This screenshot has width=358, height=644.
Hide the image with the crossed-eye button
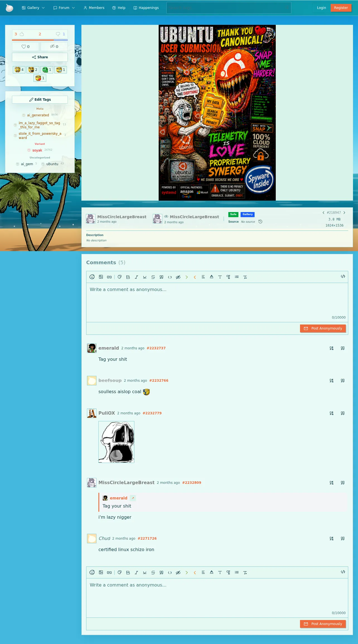click(54, 47)
